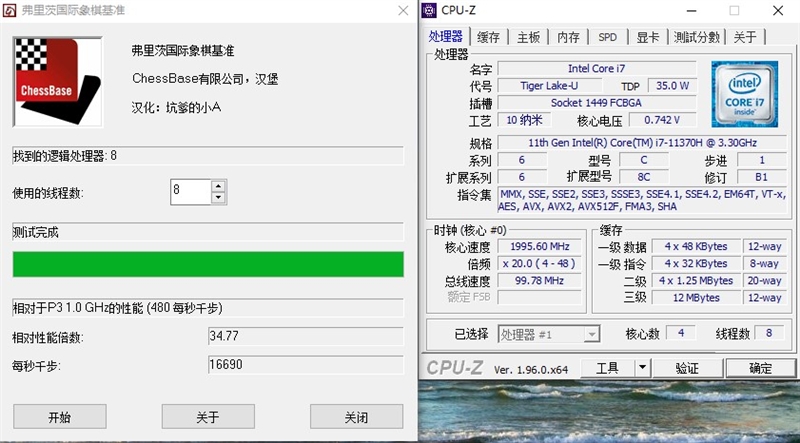Click the Socket 1449 FCBGA field
This screenshot has height=443, width=800.
coord(596,103)
